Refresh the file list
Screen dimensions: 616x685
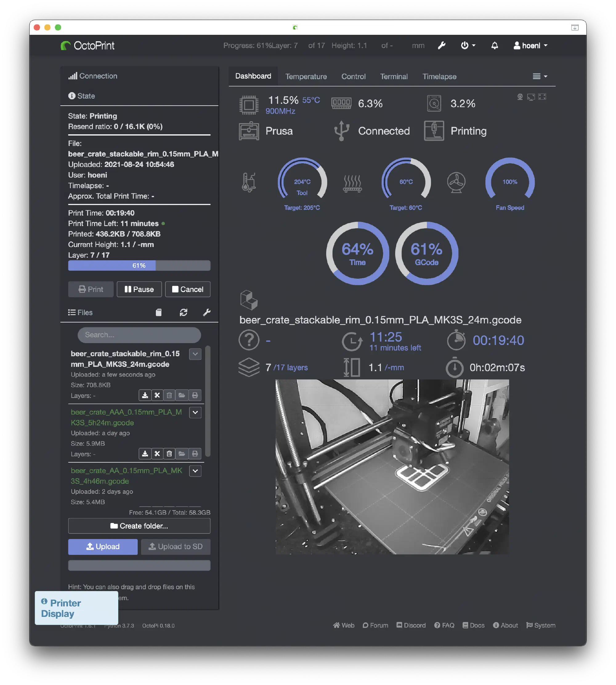tap(184, 312)
